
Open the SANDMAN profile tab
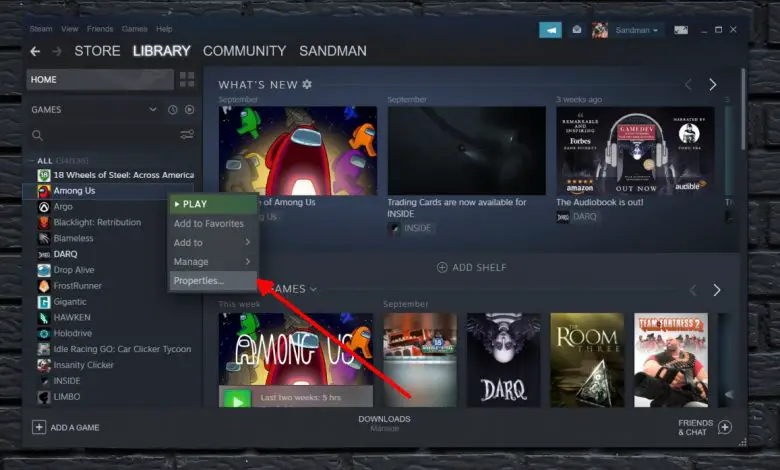coord(333,51)
